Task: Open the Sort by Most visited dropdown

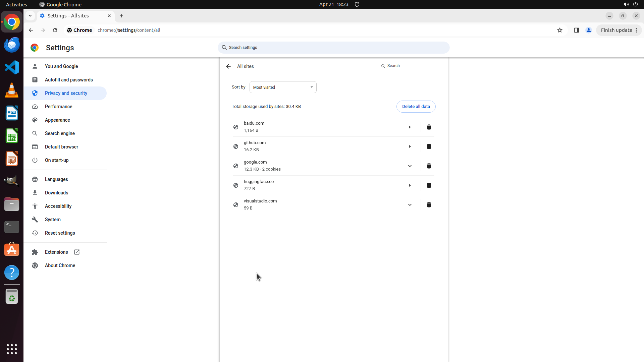Action: [283, 87]
